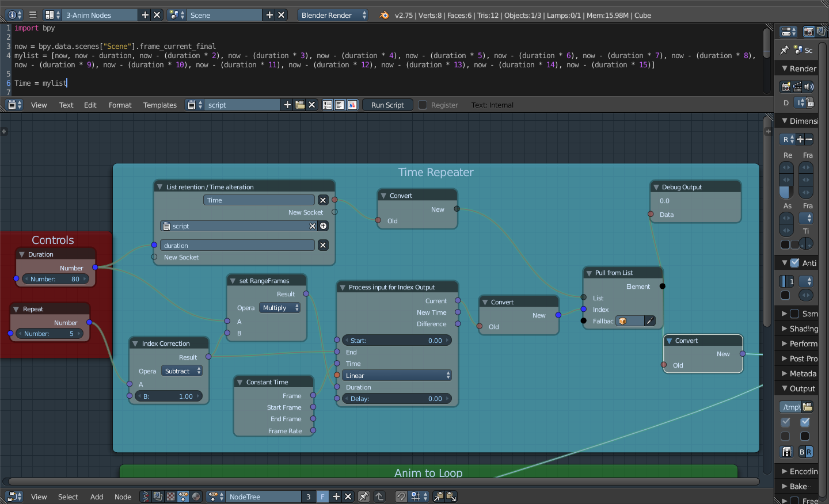The height and width of the screenshot is (504, 829).
Task: Open the Node menu
Action: click(x=123, y=497)
